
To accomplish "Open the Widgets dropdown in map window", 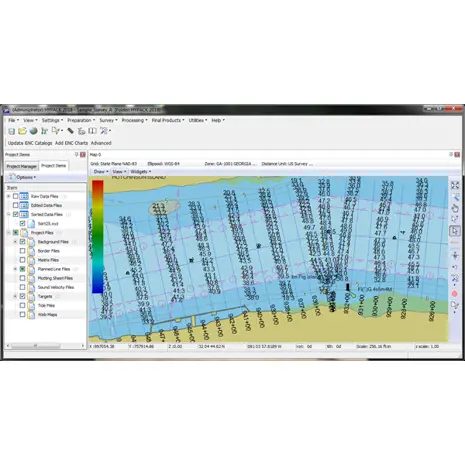I will (140, 172).
